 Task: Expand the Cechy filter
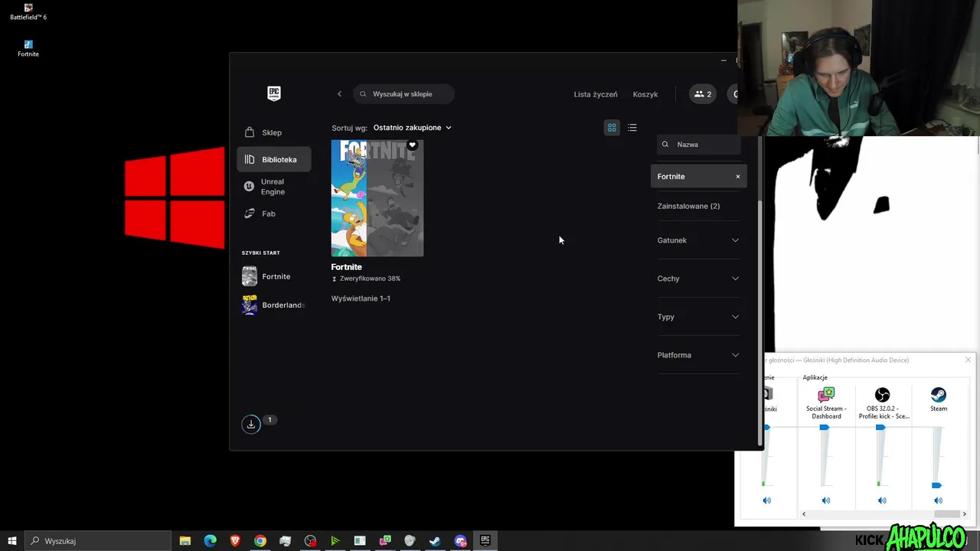pyautogui.click(x=698, y=279)
